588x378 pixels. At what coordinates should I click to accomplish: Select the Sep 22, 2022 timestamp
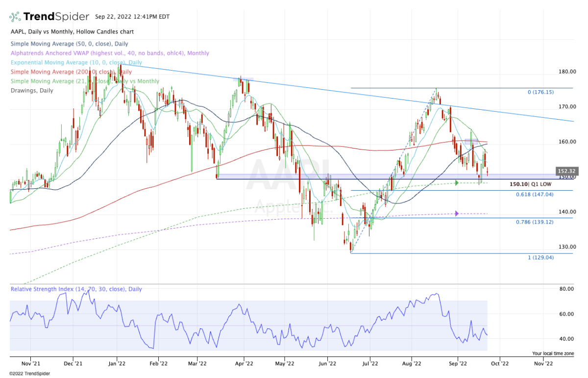tap(132, 16)
